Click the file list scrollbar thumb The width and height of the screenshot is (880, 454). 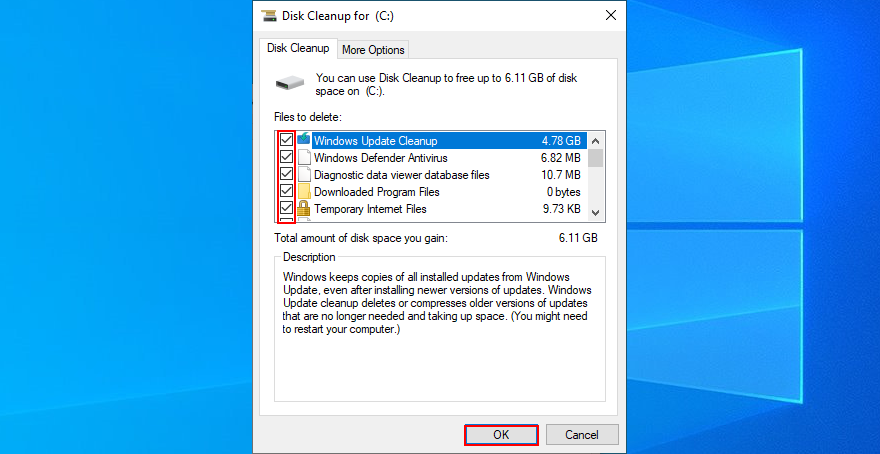[x=596, y=158]
